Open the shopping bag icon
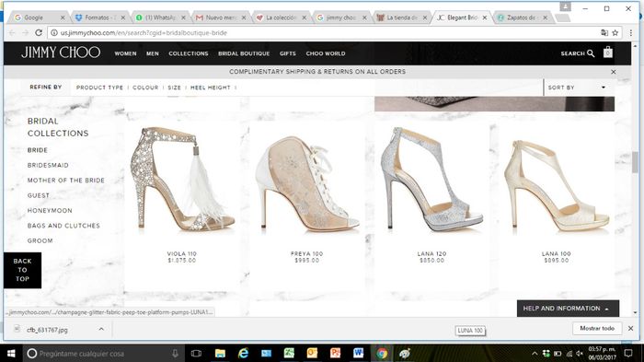The image size is (644, 362). (x=608, y=53)
